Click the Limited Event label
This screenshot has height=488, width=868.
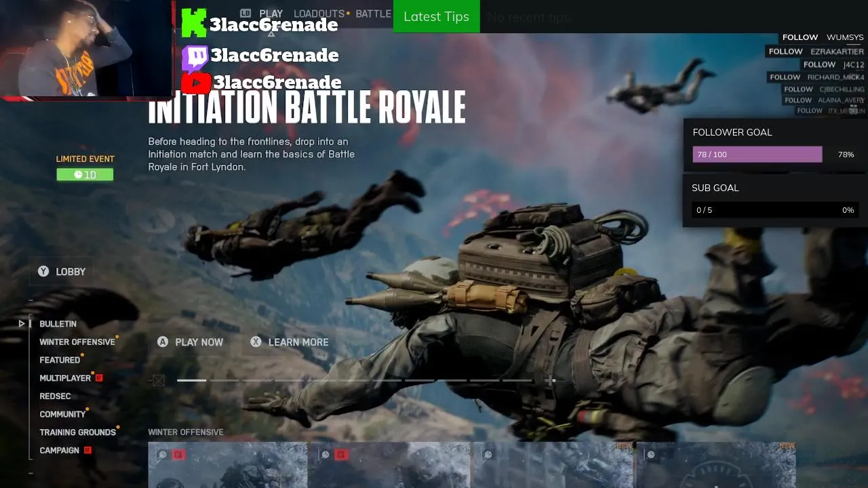coord(85,159)
